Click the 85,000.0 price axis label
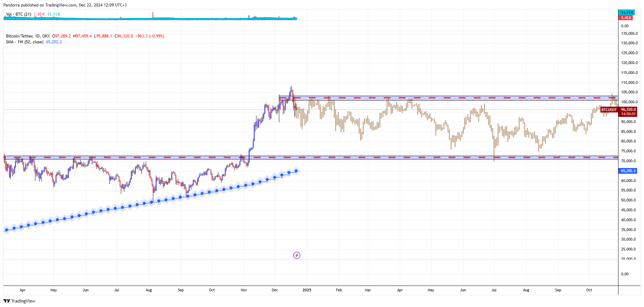Screen dimensions: 644x307 [628, 132]
